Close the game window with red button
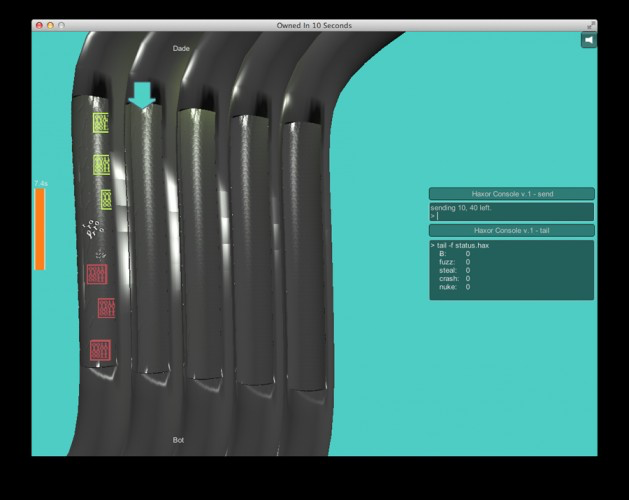The image size is (629, 500). point(39,25)
